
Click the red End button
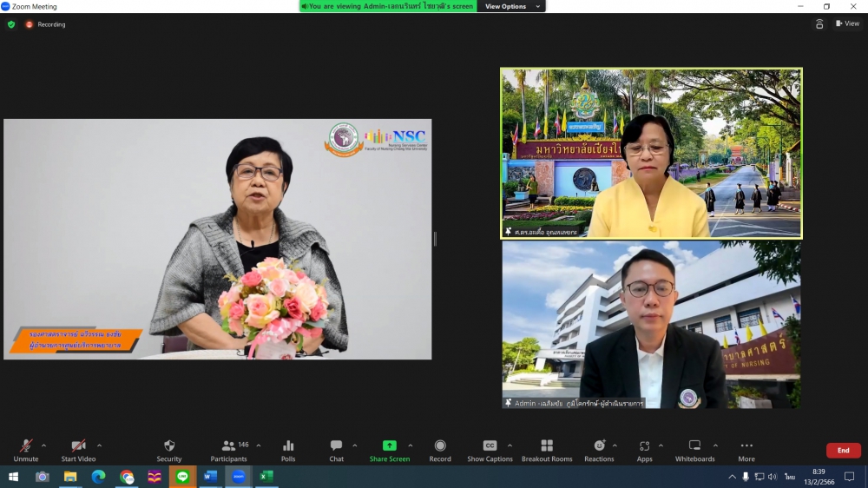843,451
